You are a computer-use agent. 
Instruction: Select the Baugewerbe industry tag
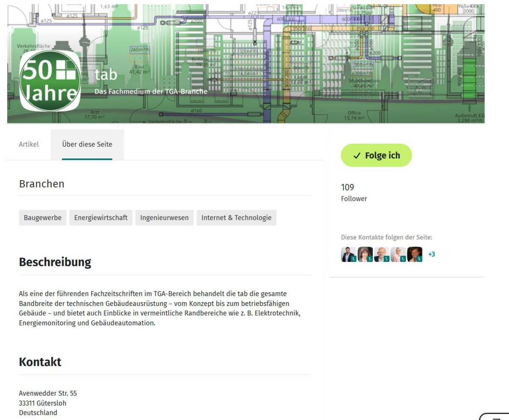click(42, 218)
